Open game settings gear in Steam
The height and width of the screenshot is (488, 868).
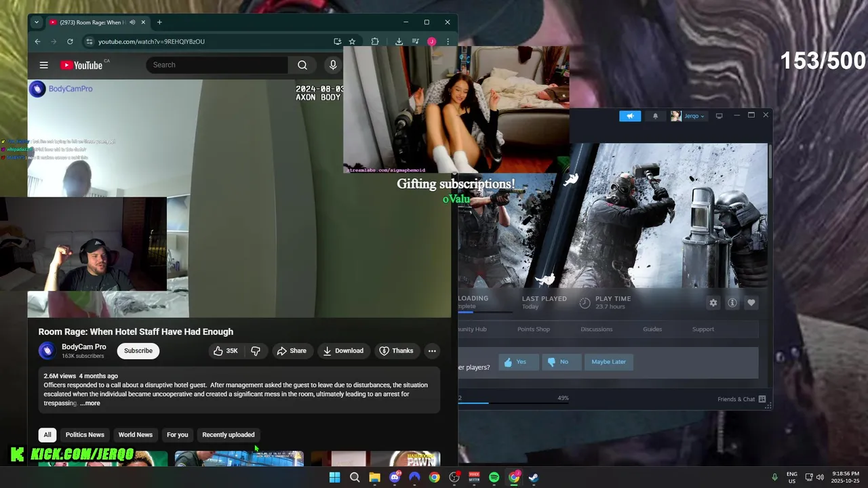coord(713,303)
